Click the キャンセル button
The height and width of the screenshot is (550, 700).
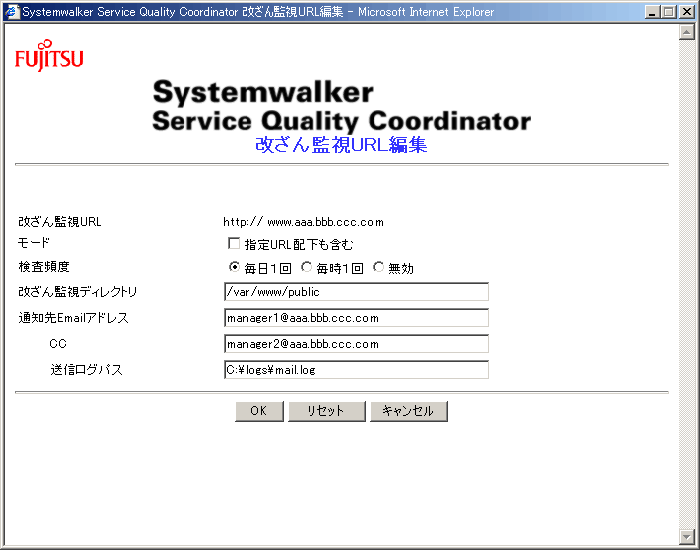pyautogui.click(x=408, y=411)
